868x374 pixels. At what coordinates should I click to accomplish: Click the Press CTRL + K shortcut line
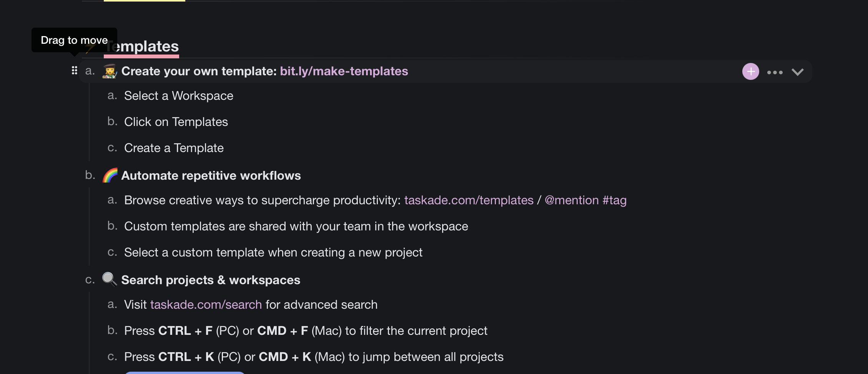(x=313, y=357)
